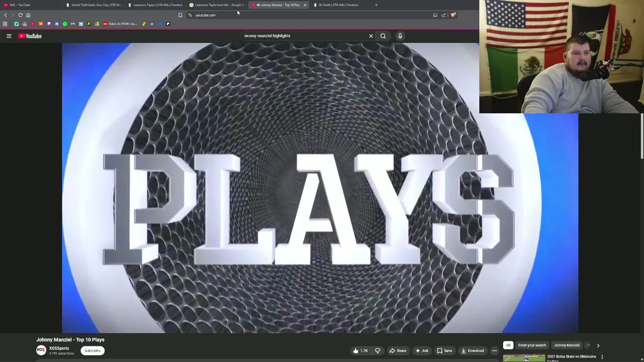This screenshot has height=362, width=644.
Task: Click the share page icon in address bar
Action: pos(444,15)
